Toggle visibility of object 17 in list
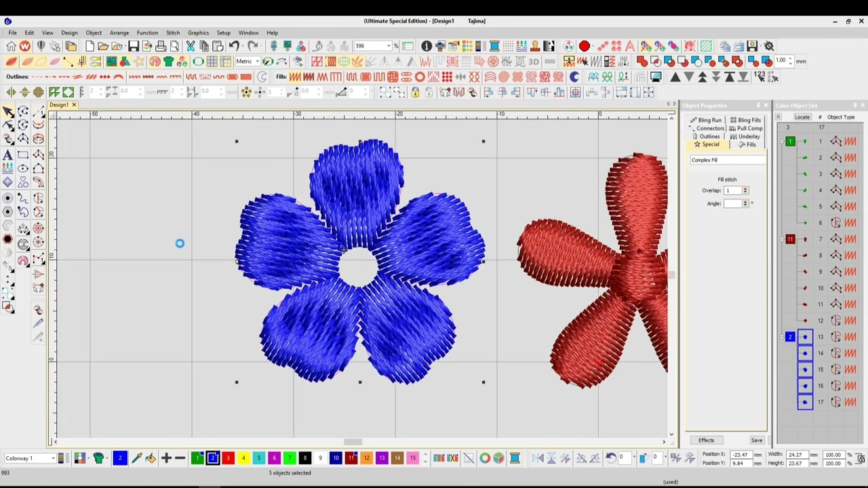868x488 pixels. click(805, 402)
